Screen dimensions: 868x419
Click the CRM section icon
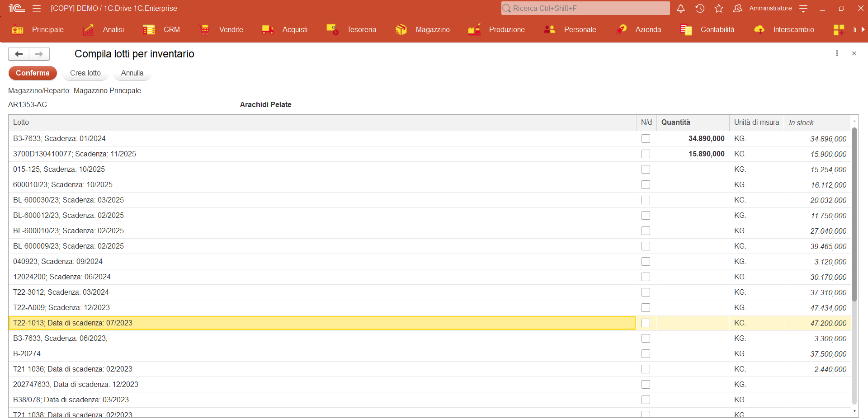[x=149, y=29]
